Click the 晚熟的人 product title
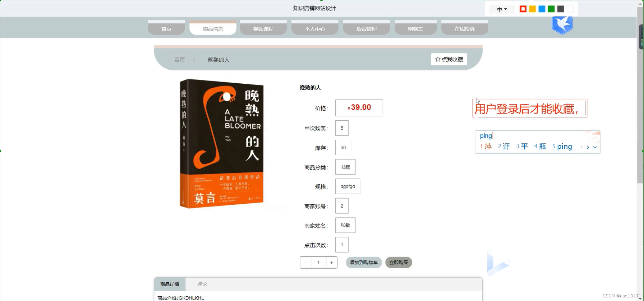The image size is (644, 301). click(x=310, y=88)
